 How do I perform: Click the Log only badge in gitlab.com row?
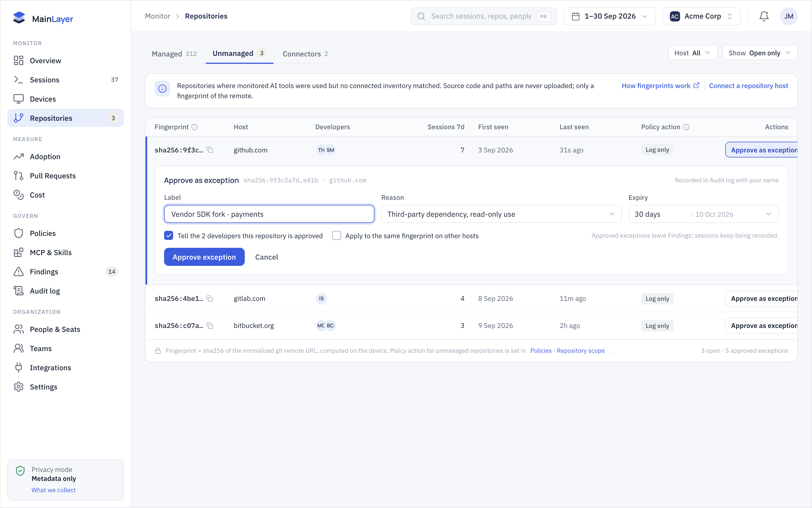[657, 298]
